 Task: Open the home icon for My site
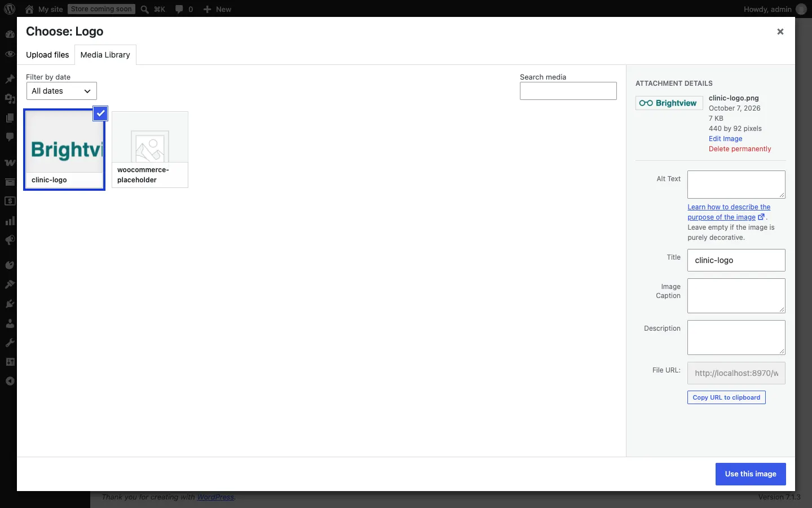click(29, 9)
